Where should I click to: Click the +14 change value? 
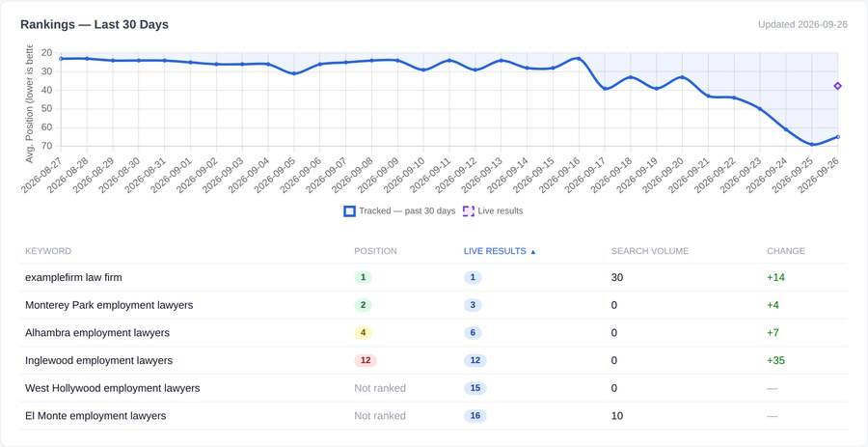pyautogui.click(x=775, y=277)
